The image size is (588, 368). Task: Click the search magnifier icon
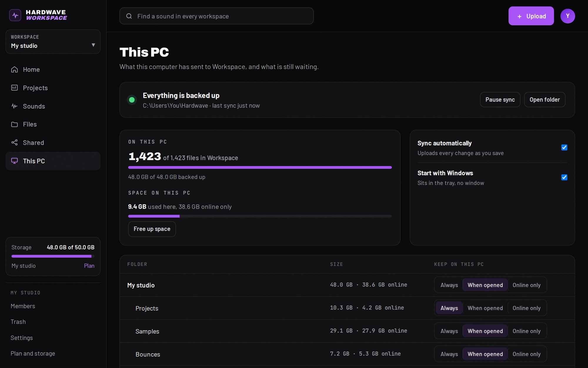[x=129, y=16]
